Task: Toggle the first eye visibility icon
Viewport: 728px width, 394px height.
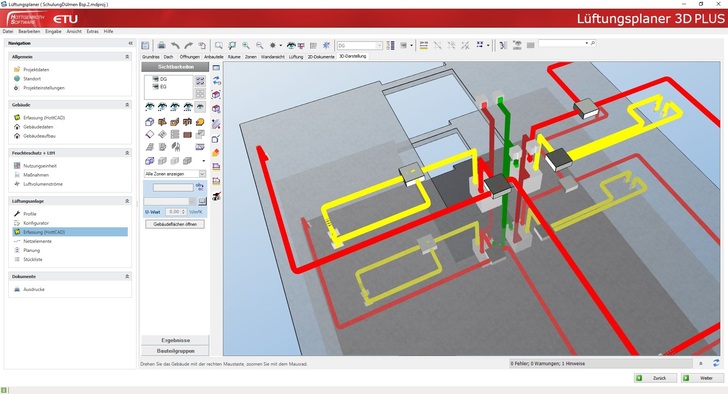Action: click(x=150, y=107)
